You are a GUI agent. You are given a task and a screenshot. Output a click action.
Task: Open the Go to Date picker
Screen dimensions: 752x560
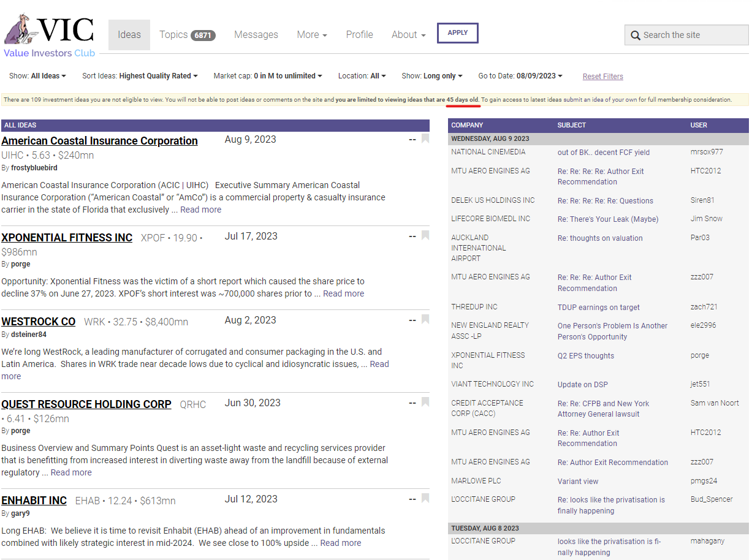click(520, 76)
